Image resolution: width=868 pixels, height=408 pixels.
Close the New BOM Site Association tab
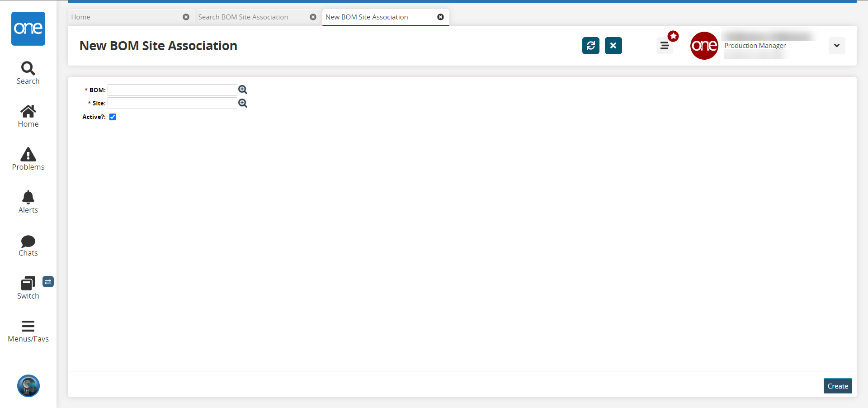click(440, 17)
